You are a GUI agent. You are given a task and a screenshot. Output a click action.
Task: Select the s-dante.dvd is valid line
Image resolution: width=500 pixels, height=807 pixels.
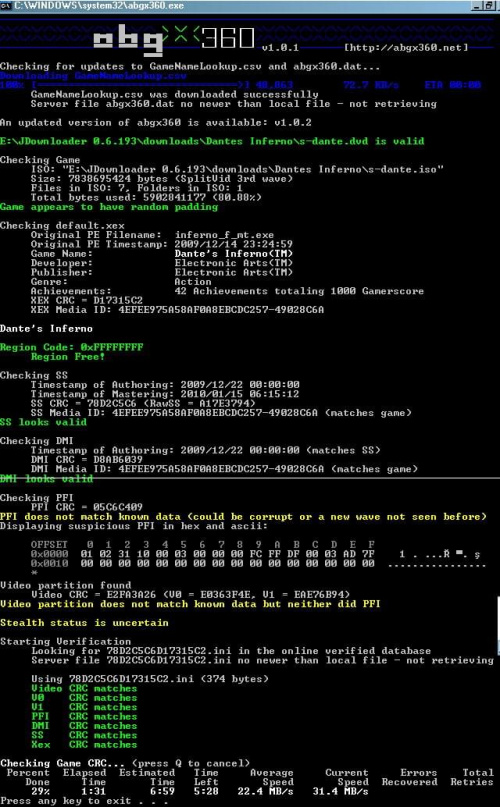tap(212, 141)
